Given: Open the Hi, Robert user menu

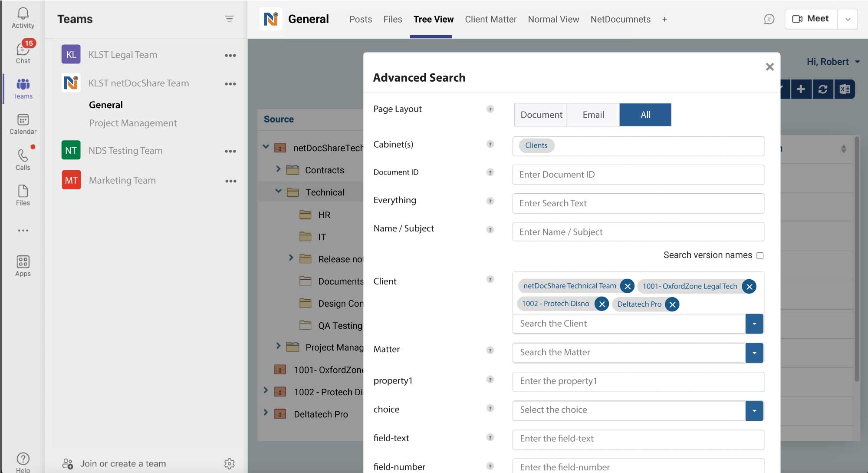Looking at the screenshot, I should pos(833,62).
